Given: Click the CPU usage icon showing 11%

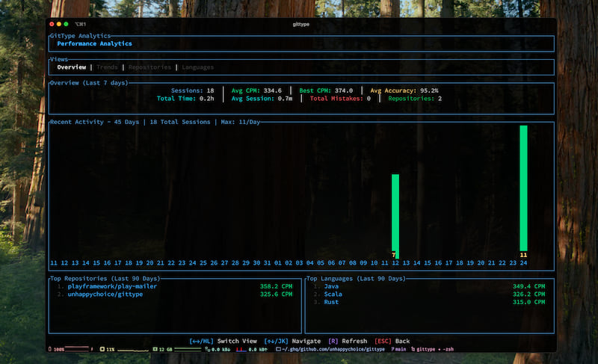Looking at the screenshot, I should tap(101, 349).
